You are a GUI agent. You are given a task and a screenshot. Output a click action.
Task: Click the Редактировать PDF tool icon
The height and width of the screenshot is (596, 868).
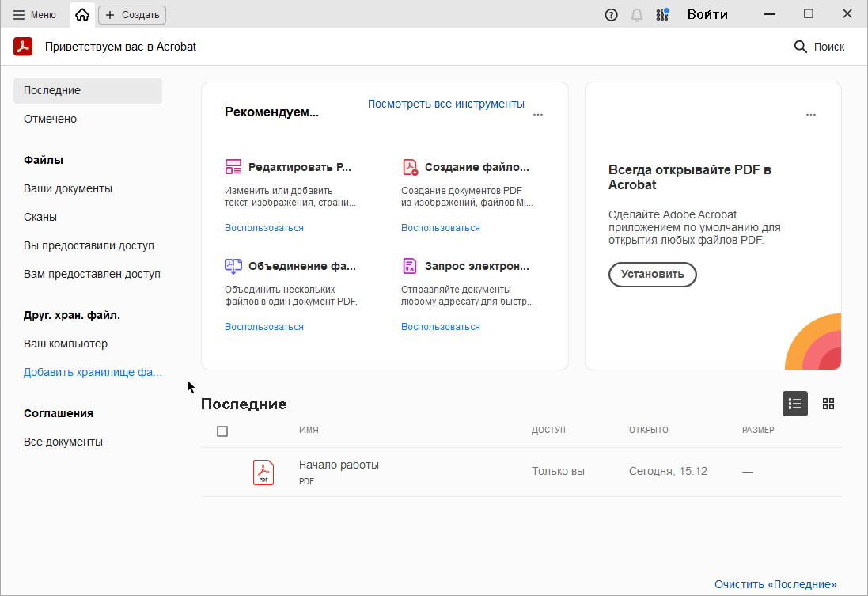[x=233, y=167]
